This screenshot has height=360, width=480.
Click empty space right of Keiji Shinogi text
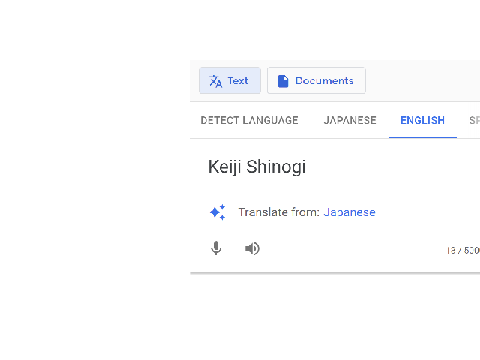point(393,167)
